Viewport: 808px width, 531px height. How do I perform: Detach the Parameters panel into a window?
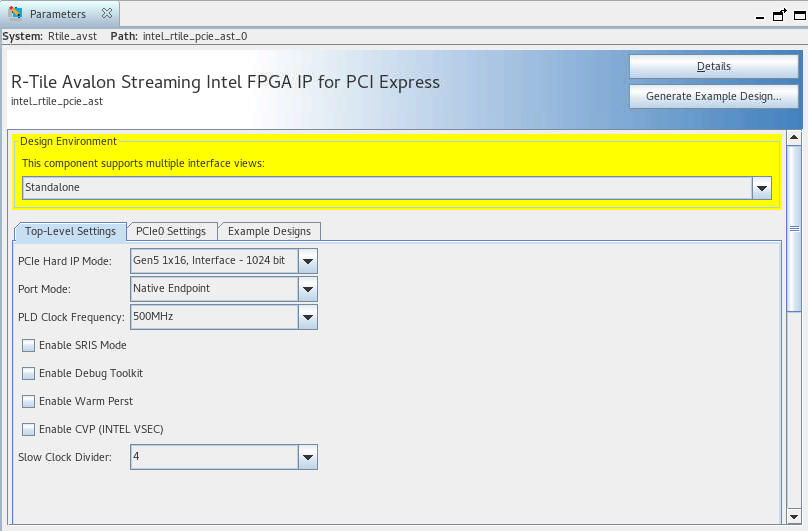pyautogui.click(x=779, y=15)
